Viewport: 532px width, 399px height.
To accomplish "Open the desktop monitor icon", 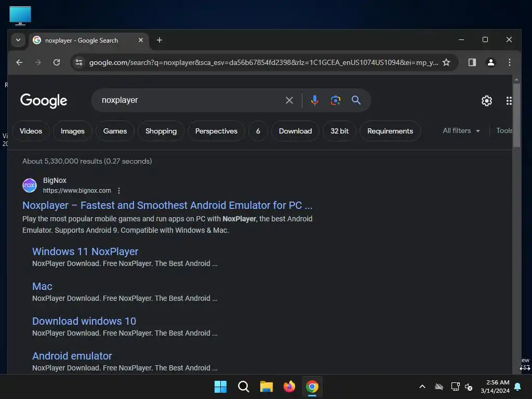I will coord(20,16).
